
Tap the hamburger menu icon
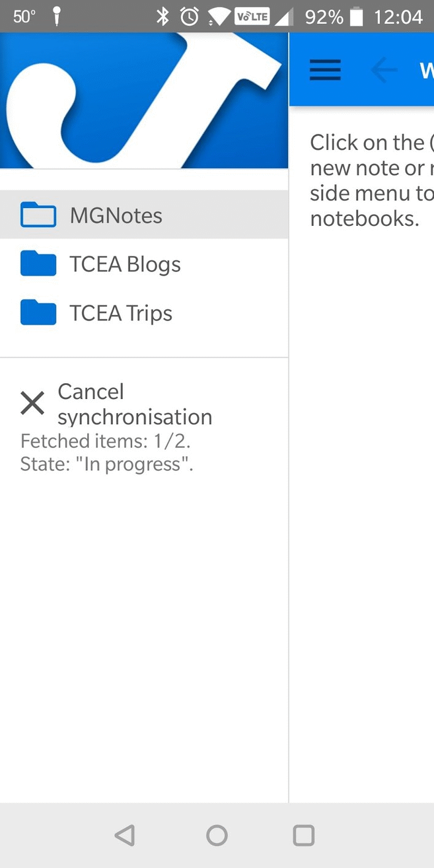pos(325,70)
